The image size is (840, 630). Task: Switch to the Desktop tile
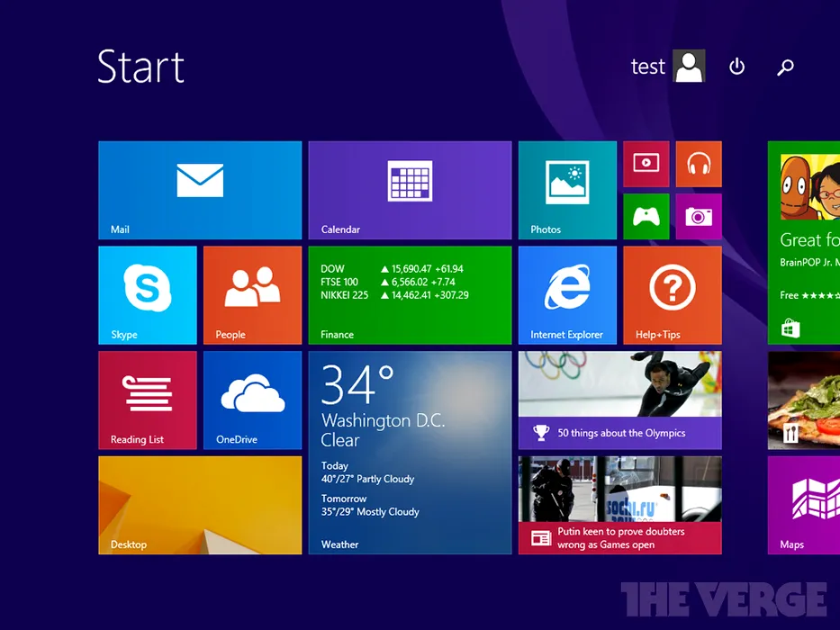pyautogui.click(x=200, y=504)
